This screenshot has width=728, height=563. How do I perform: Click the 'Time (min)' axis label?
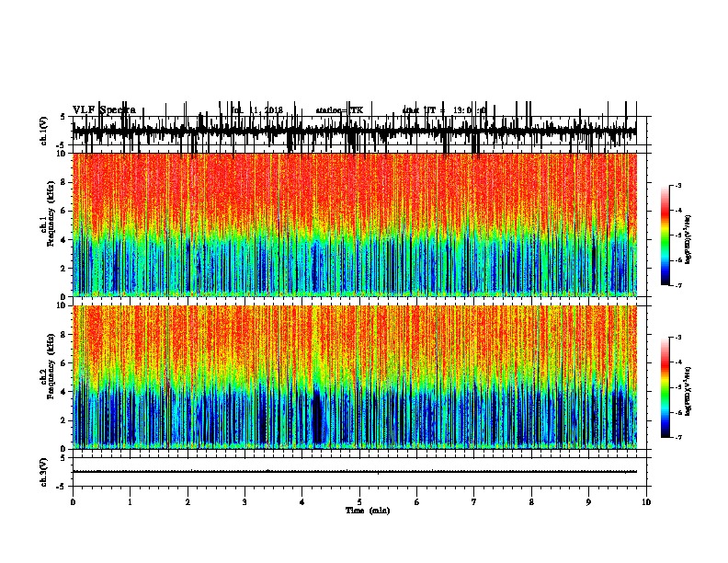(x=368, y=511)
